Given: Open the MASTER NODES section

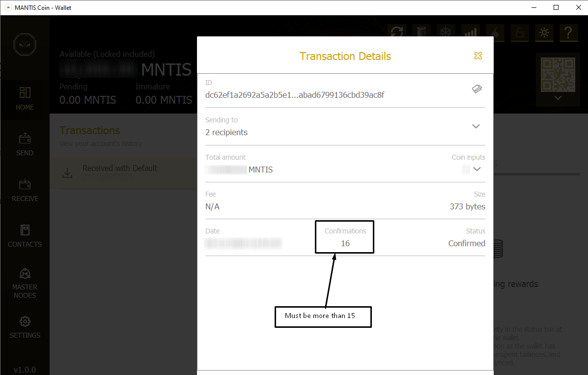Looking at the screenshot, I should click(x=25, y=284).
